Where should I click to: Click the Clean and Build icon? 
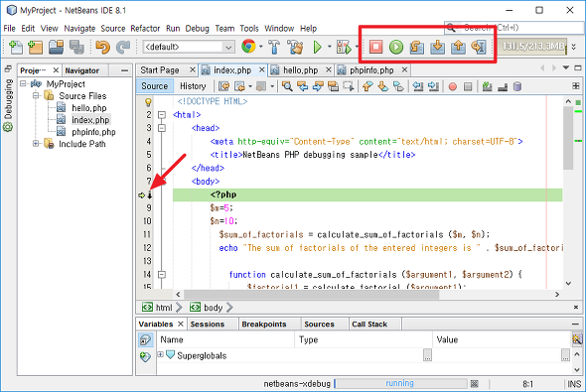click(295, 47)
